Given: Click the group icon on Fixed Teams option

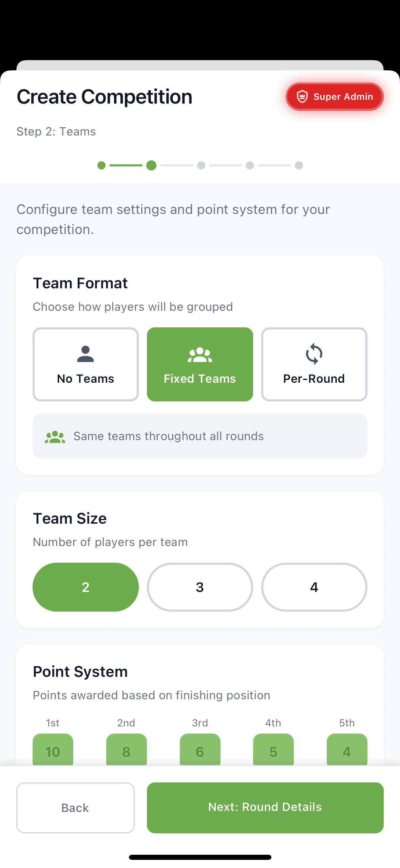Looking at the screenshot, I should [199, 355].
